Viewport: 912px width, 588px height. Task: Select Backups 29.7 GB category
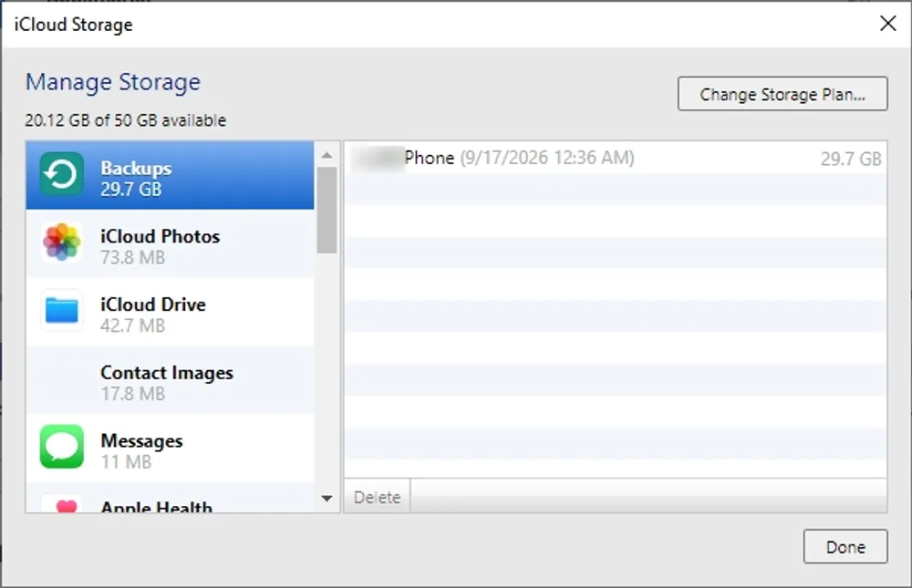click(170, 175)
